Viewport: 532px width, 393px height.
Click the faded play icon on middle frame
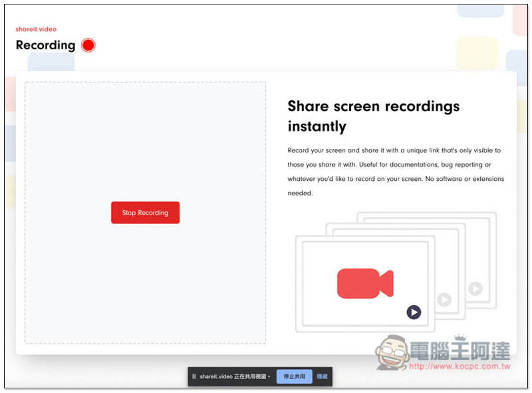444,299
